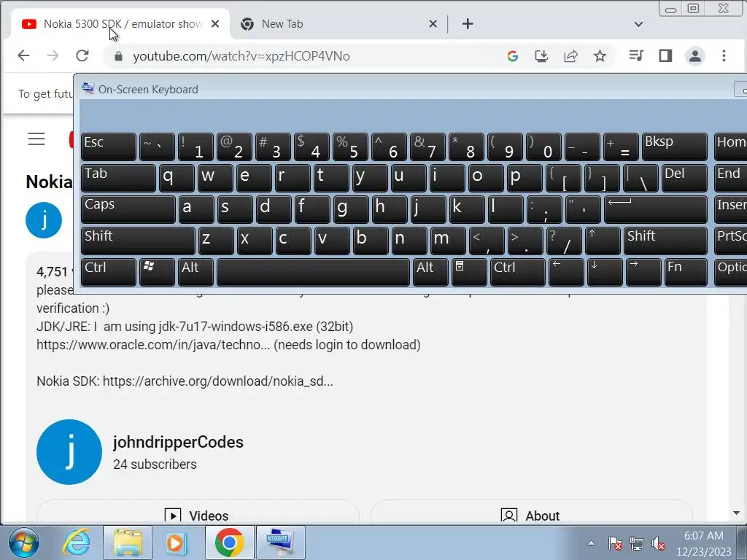This screenshot has width=747, height=560.
Task: Open Chrome profile avatar
Action: coord(695,55)
